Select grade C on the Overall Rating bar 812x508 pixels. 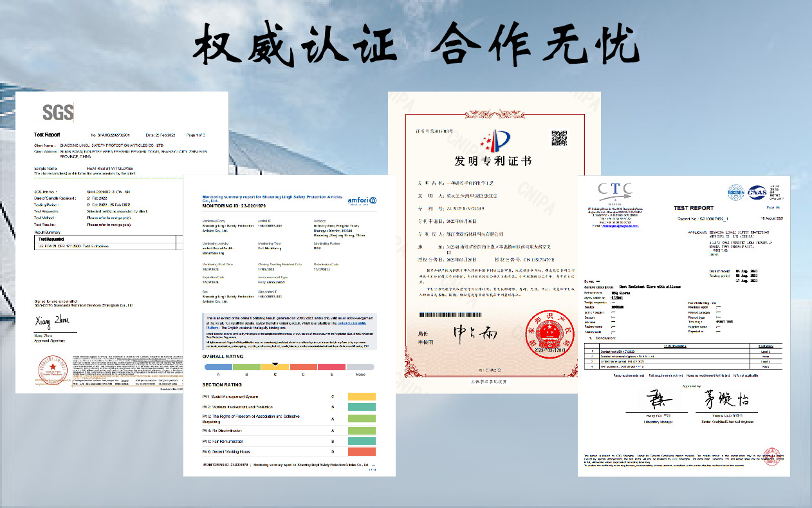point(275,367)
